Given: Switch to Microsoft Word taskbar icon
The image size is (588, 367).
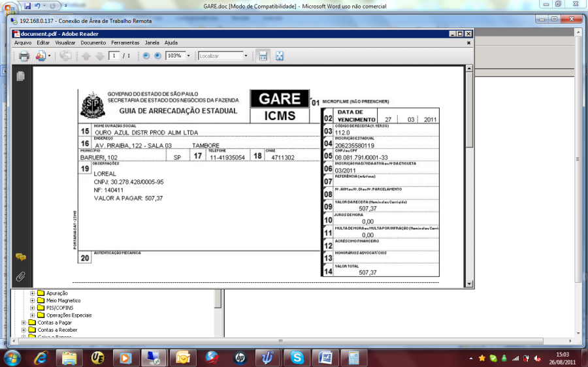Looking at the screenshot, I should [x=325, y=358].
